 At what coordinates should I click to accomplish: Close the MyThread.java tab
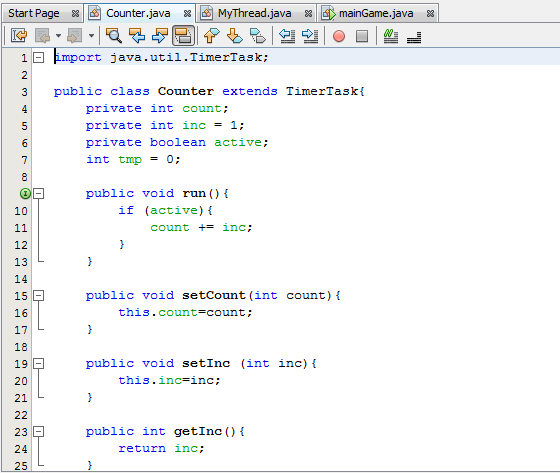pos(308,14)
